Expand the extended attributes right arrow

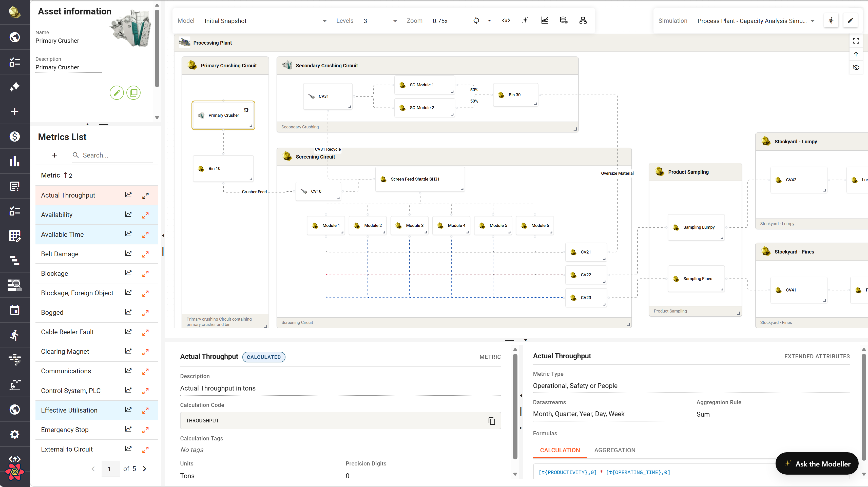click(x=521, y=428)
